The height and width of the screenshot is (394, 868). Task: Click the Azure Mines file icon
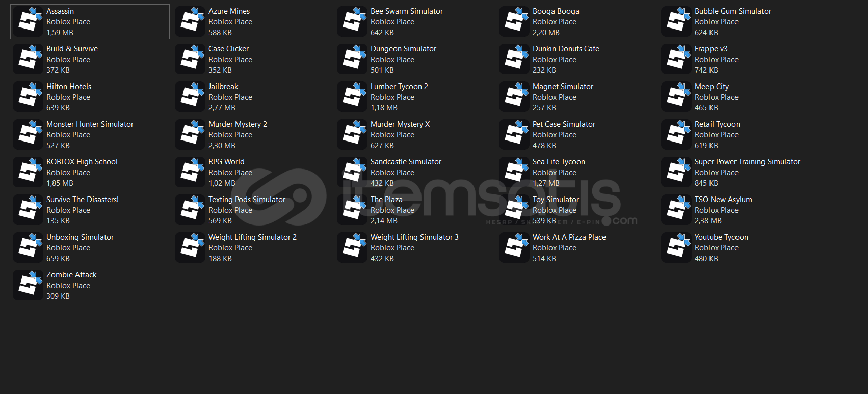[191, 21]
